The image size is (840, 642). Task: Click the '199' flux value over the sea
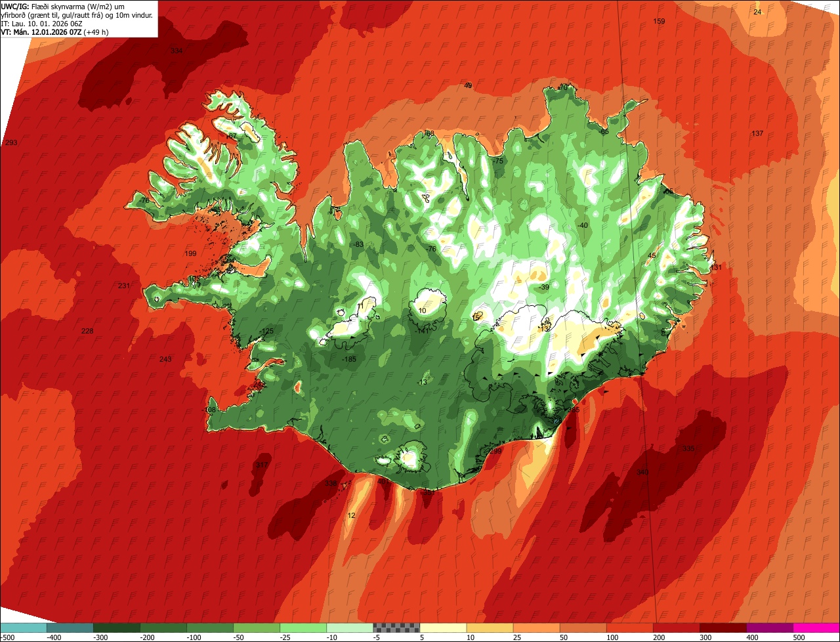pyautogui.click(x=191, y=253)
